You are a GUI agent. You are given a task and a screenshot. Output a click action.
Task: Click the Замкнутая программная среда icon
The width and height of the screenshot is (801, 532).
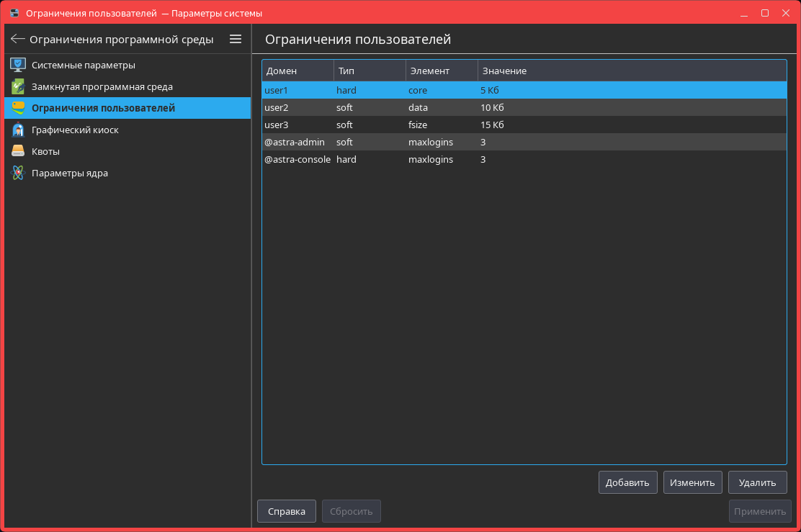[x=18, y=87]
